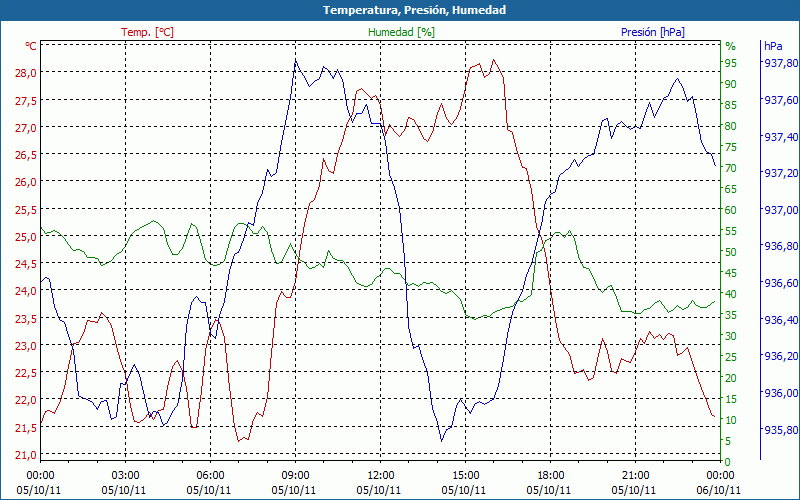This screenshot has width=800, height=500.
Task: Click the chart title 'Temperatura, Presión, Humedad'
Action: pyautogui.click(x=414, y=10)
